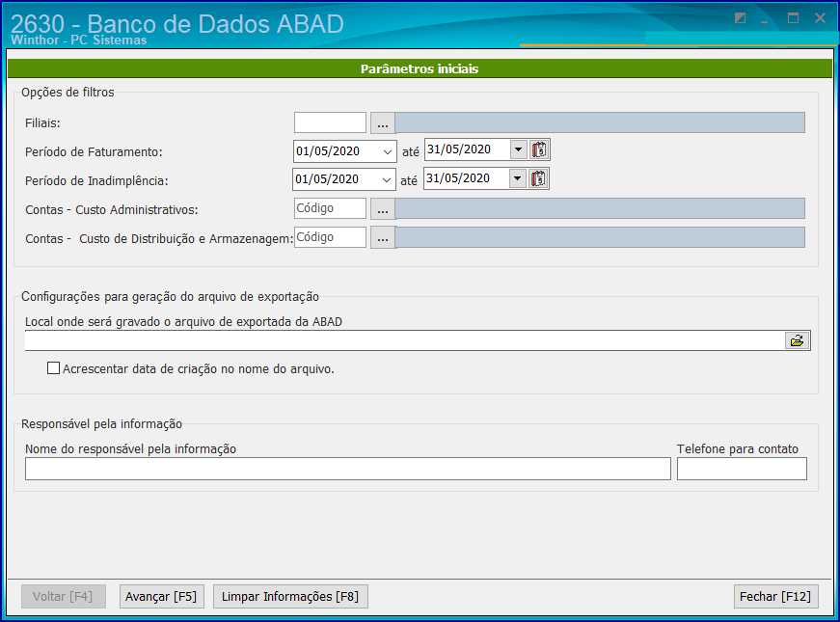Click Faturamento start date 01/05/2020 text
Screen dimensions: 840x622
coord(328,151)
